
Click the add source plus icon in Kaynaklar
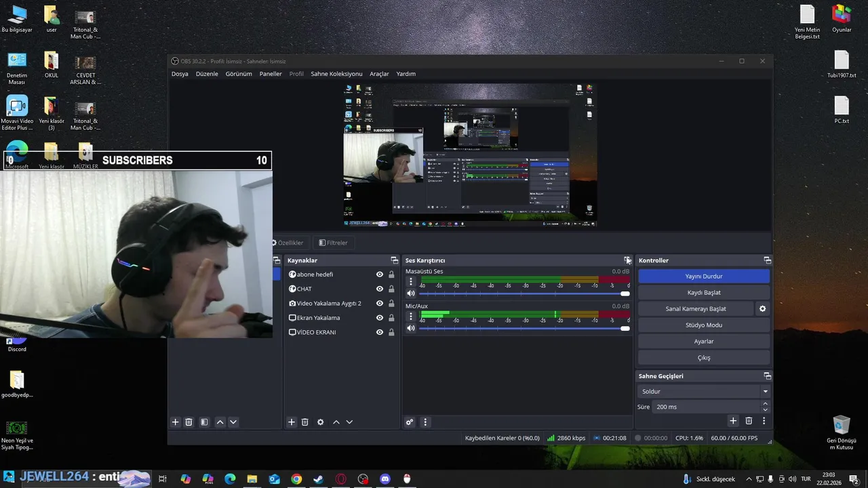pyautogui.click(x=292, y=422)
